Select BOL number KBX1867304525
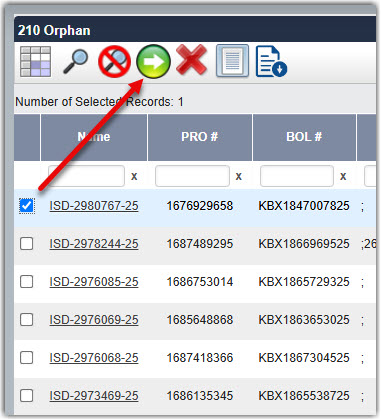The width and height of the screenshot is (381, 420). click(304, 358)
